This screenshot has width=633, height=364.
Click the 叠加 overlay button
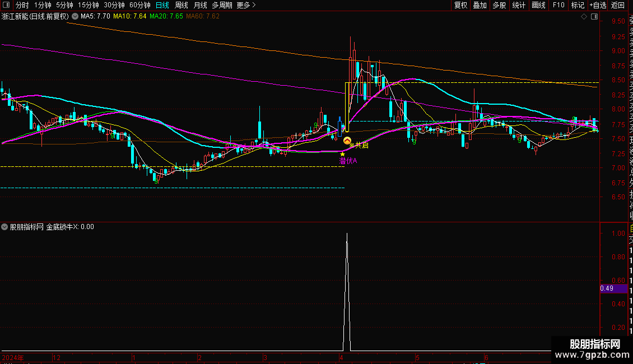click(480, 5)
